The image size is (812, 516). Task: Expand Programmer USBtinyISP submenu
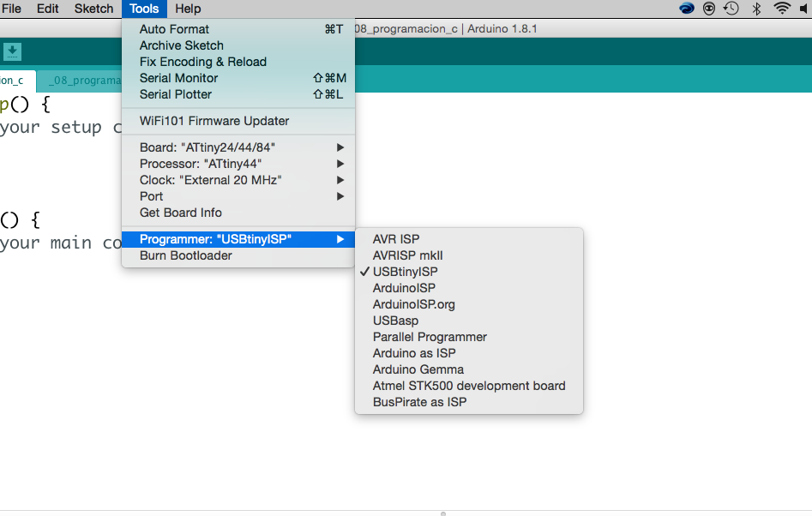tap(238, 239)
